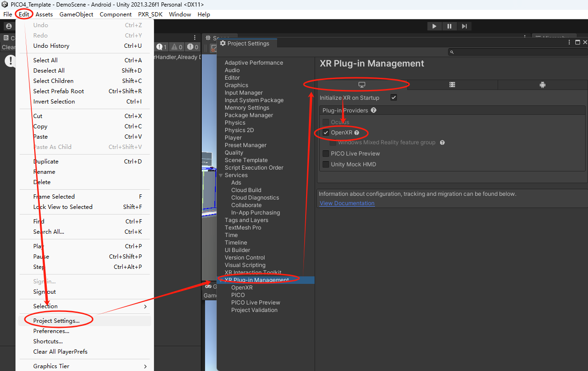
Task: Select In-App Purchasing under Services
Action: tap(256, 213)
